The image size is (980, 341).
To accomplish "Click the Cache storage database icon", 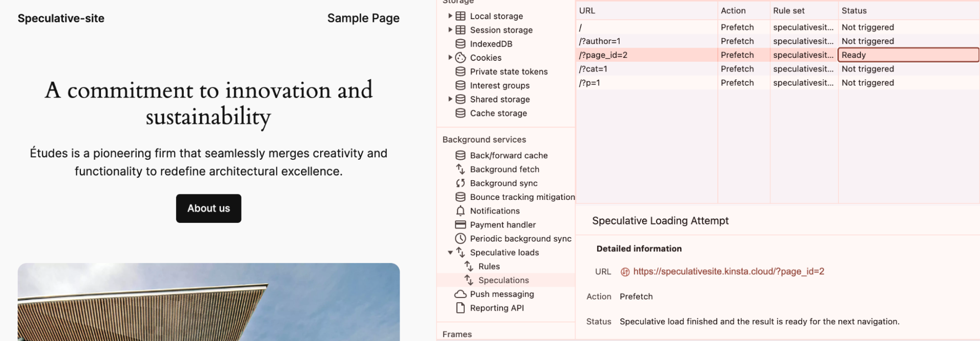I will tap(460, 113).
